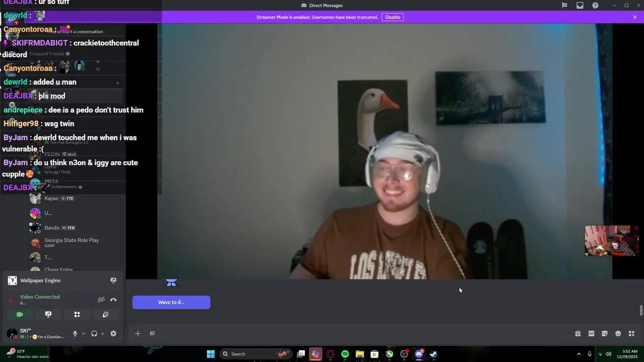This screenshot has height=362, width=644.
Task: Open the attachment plus button
Action: coord(137,333)
